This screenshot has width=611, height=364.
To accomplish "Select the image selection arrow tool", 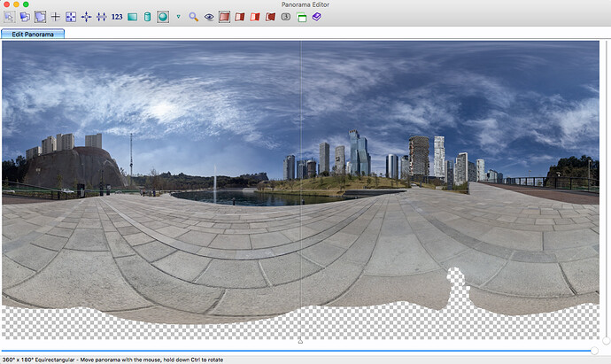I will coord(10,17).
